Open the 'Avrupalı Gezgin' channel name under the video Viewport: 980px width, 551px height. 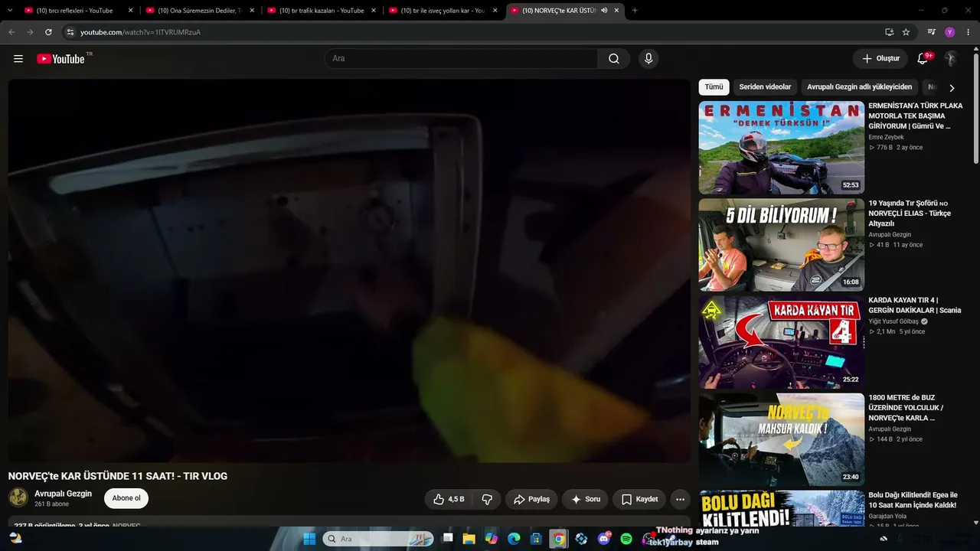[63, 494]
